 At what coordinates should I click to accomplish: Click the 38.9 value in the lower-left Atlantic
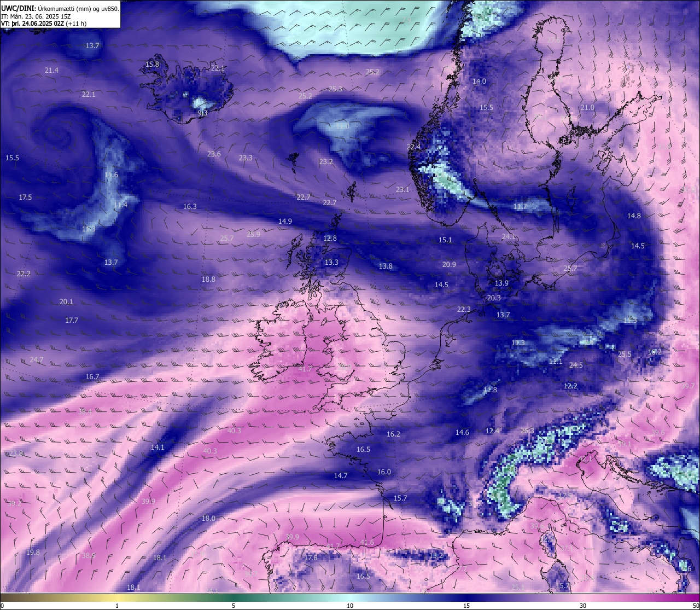point(89,556)
